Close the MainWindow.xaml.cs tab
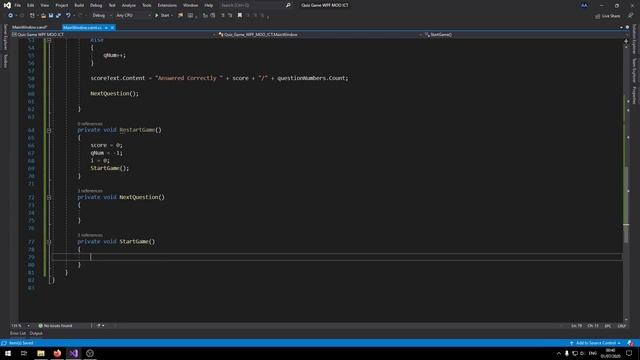 [x=112, y=27]
